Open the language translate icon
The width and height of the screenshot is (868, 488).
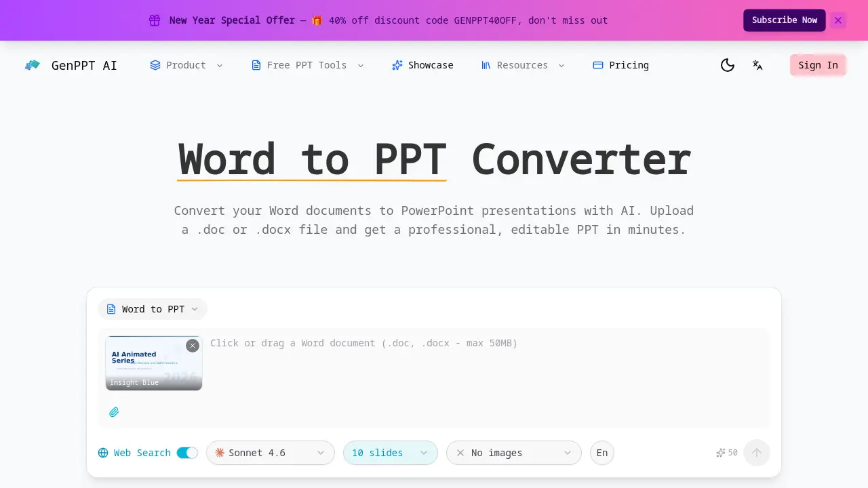pyautogui.click(x=757, y=65)
